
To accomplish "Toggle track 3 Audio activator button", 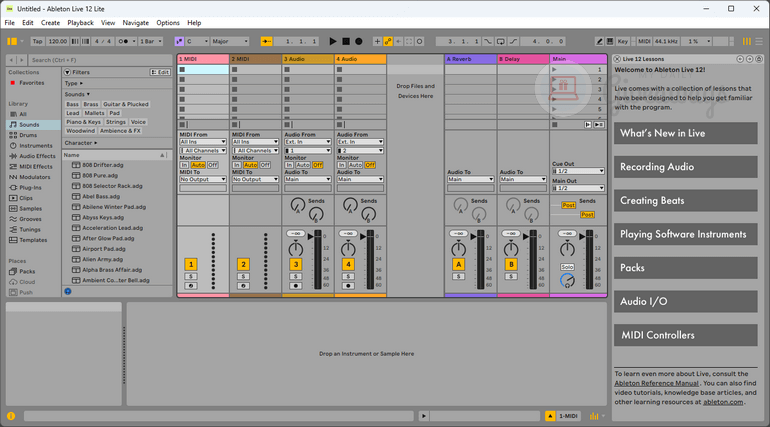I will tap(296, 265).
